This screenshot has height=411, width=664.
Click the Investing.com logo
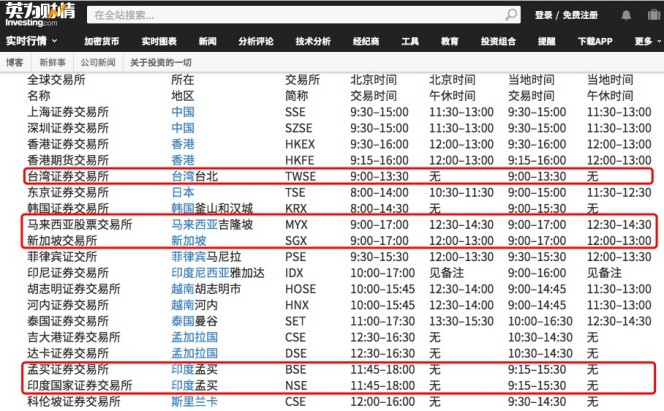click(40, 15)
